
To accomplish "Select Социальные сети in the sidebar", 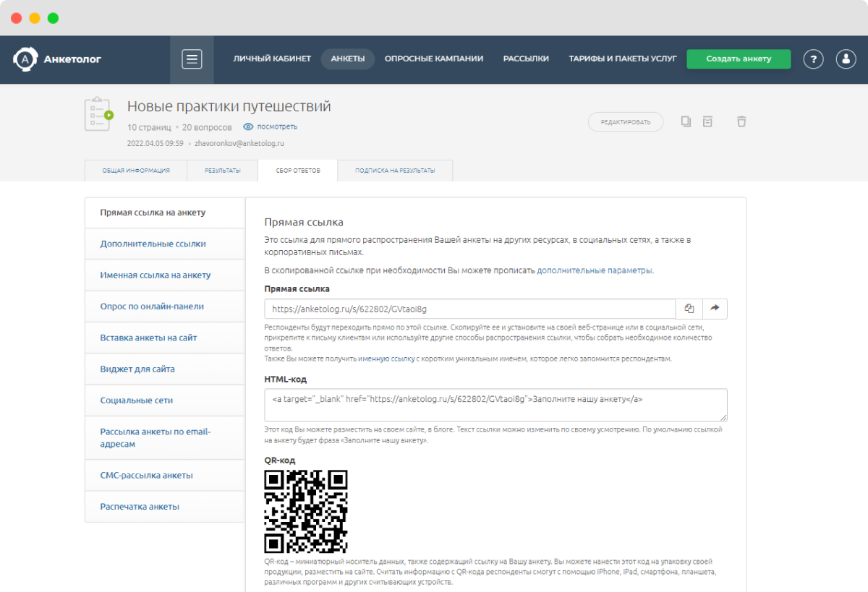I will coord(137,400).
